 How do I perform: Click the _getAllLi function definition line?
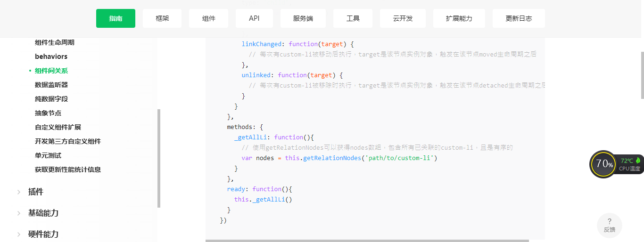tap(274, 137)
